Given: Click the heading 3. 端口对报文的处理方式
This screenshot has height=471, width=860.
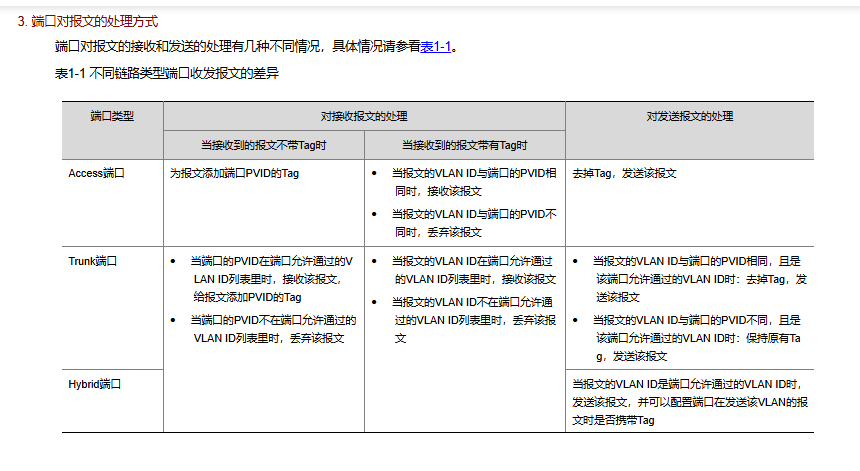Looking at the screenshot, I should pos(88,21).
